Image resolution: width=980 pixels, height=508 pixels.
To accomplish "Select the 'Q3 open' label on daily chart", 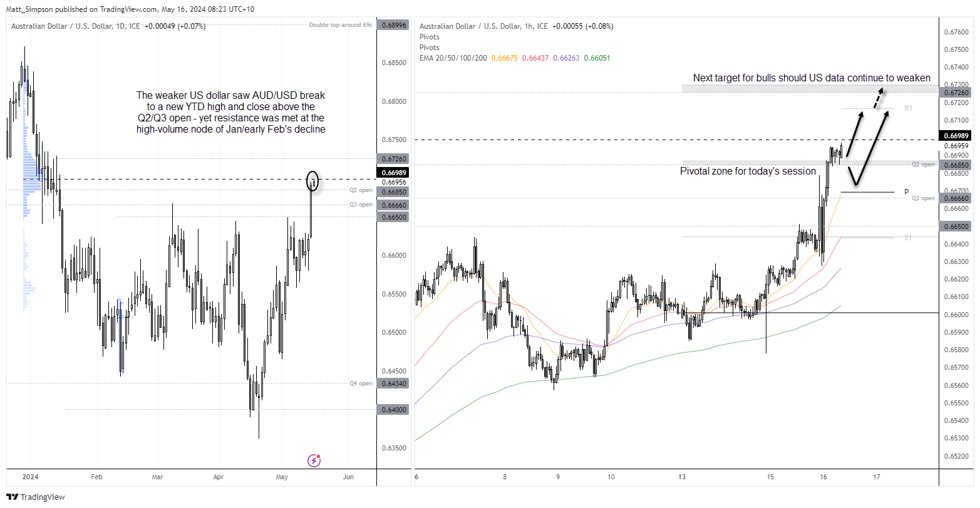I will 361,205.
